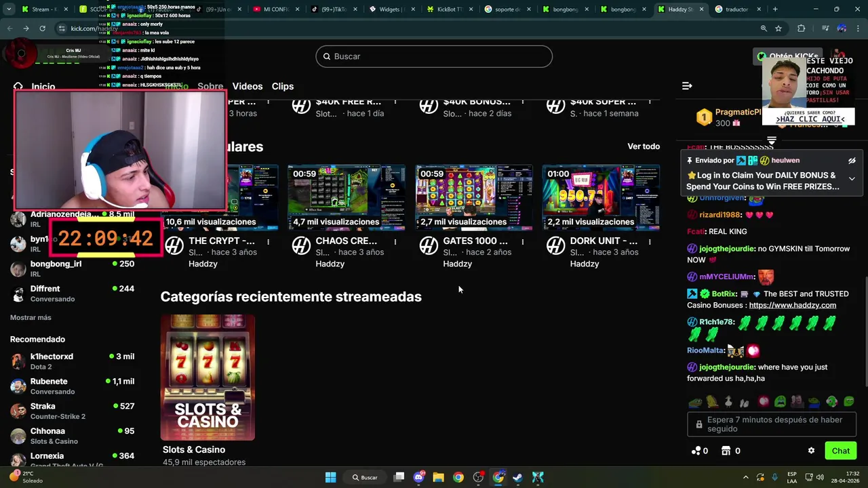Open a new browser tab
The width and height of the screenshot is (868, 488).
coord(775,9)
